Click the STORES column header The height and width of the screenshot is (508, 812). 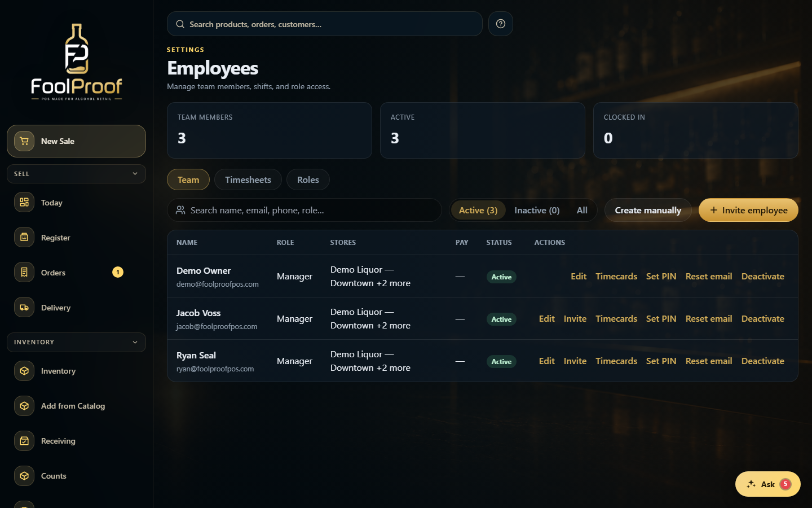pos(343,242)
